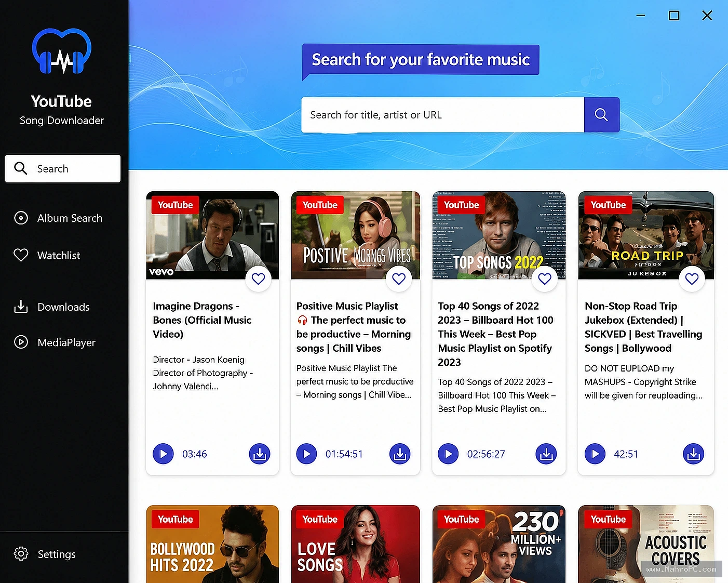Viewport: 728px width, 583px height.
Task: Play the Positive Music Playlist preview
Action: pos(306,454)
